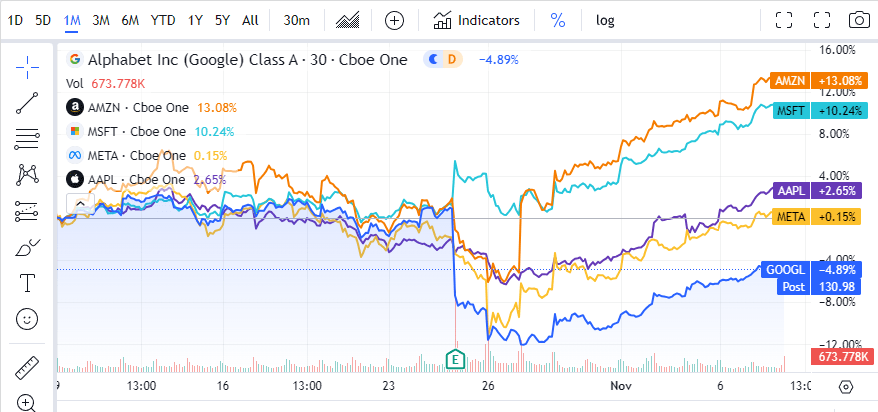The image size is (878, 412).
Task: Click the earnings E marker on timeline
Action: [456, 358]
